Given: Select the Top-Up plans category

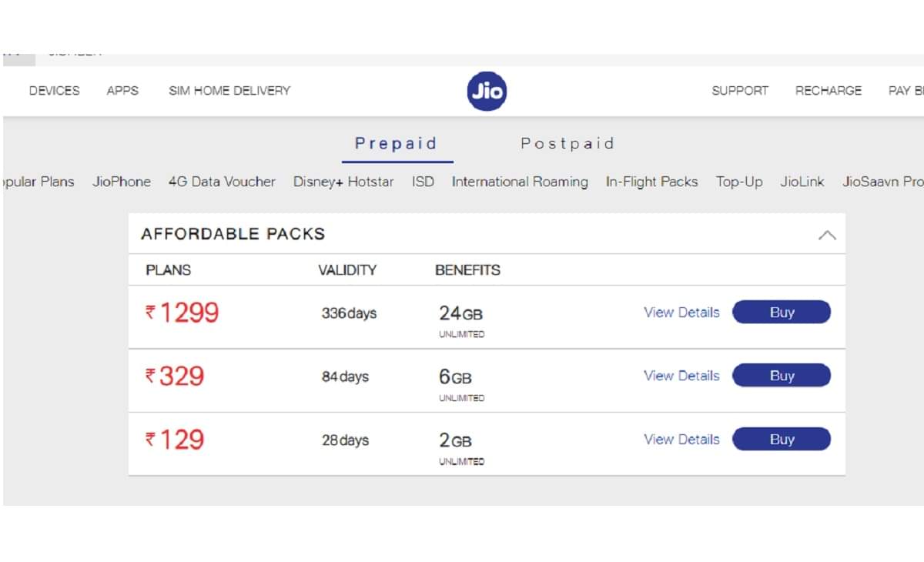Looking at the screenshot, I should coord(738,182).
